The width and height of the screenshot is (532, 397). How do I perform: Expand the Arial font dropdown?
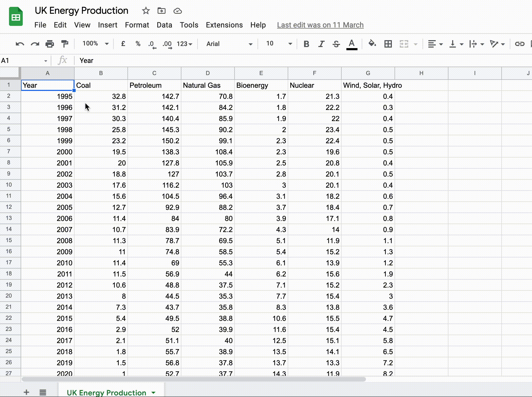(x=229, y=44)
